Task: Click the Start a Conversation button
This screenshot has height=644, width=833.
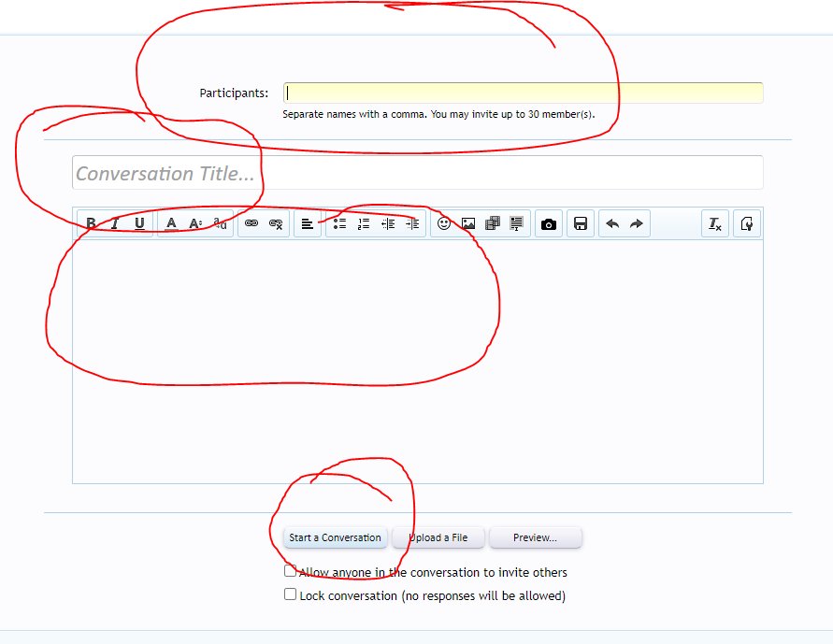Action: (336, 537)
